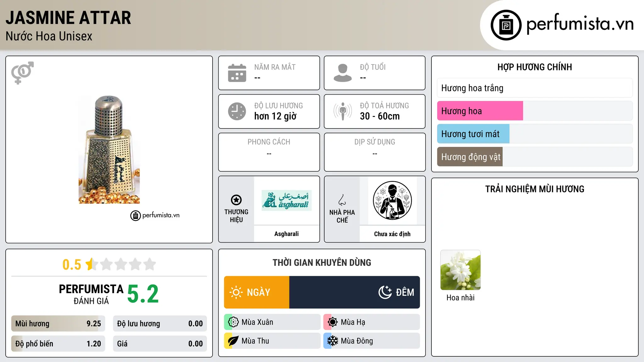Click the Hoa nhài note label

click(460, 298)
